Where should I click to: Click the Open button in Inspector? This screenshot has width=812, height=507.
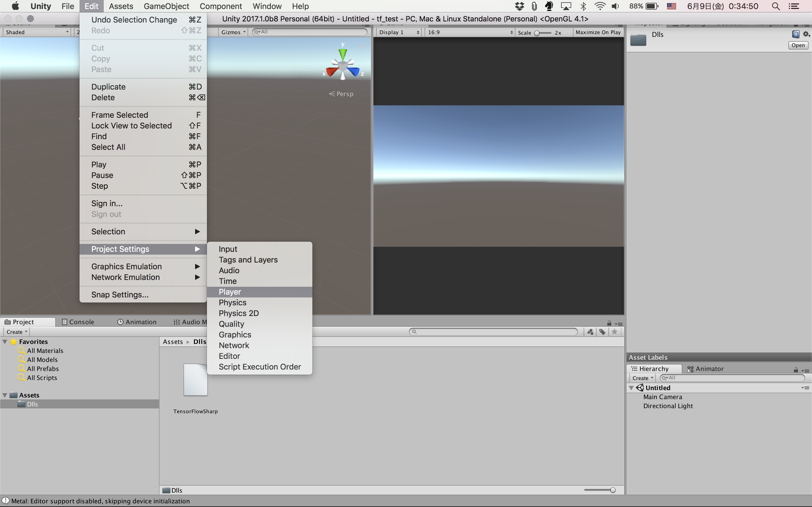798,45
